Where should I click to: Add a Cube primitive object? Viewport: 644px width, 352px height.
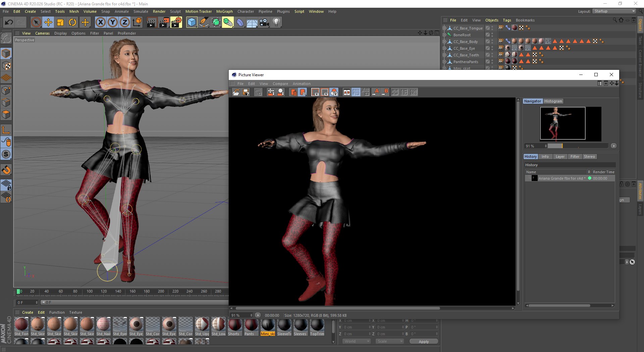point(192,23)
